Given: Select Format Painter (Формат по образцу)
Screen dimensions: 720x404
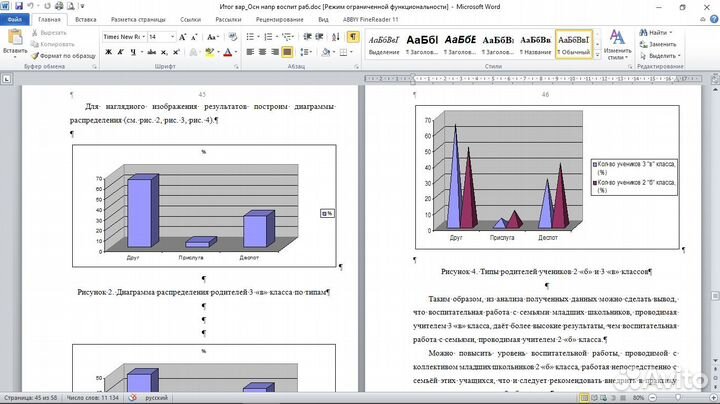Looking at the screenshot, I should coord(66,55).
